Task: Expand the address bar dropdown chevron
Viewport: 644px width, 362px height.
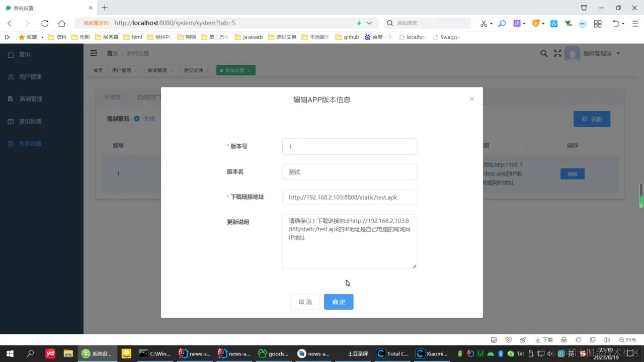Action: (x=369, y=23)
